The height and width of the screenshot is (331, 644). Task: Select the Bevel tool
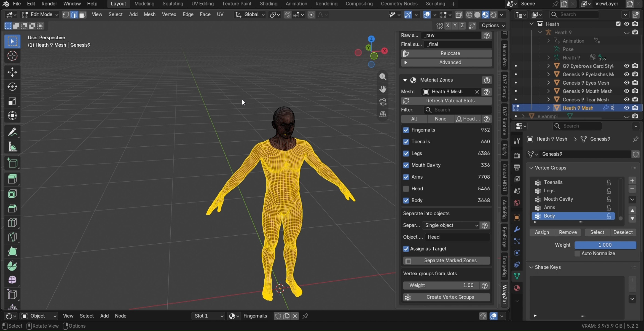coord(12,208)
